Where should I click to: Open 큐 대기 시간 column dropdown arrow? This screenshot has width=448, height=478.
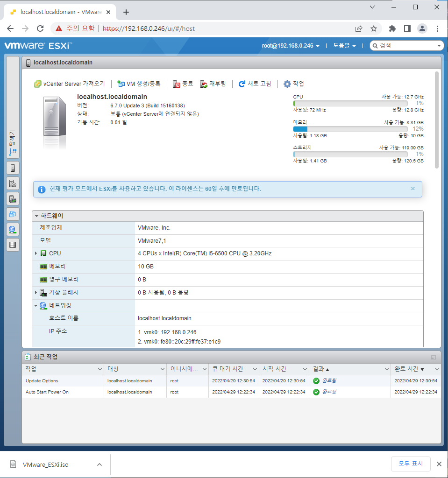click(x=255, y=369)
